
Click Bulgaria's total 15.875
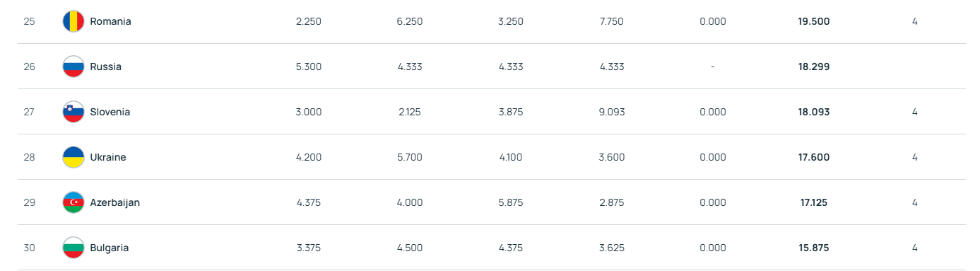coord(813,248)
